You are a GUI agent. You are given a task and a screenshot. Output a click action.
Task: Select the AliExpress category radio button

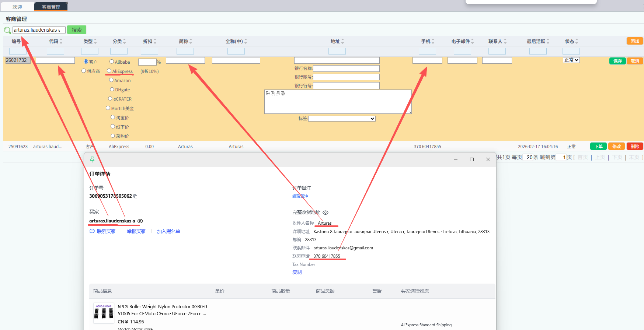click(109, 71)
